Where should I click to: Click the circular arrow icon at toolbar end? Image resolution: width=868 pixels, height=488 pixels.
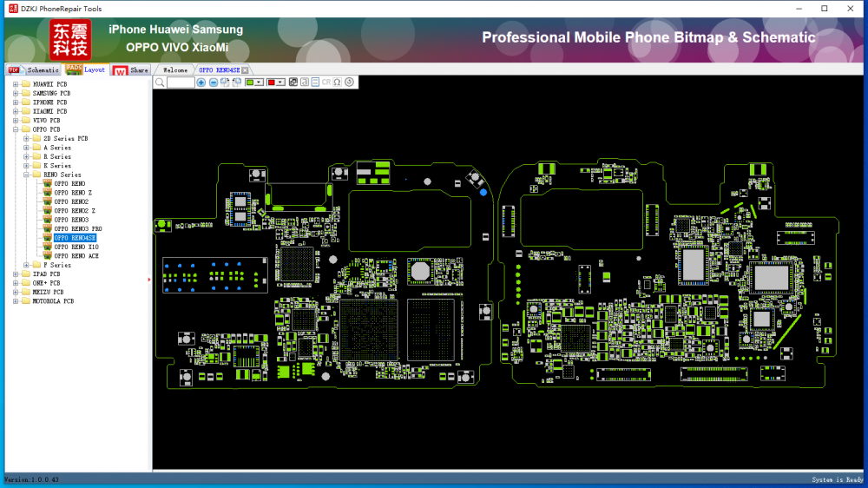click(349, 82)
